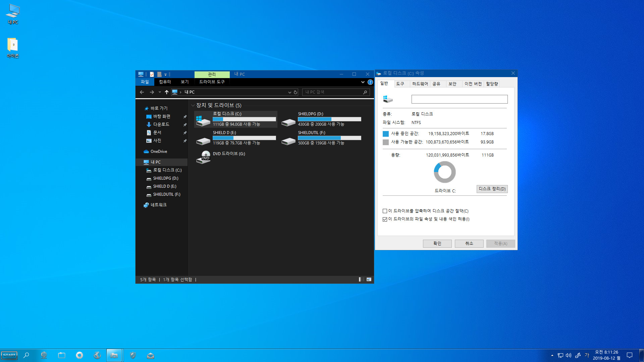Open the Chrome icon on the taskbar
Viewport: 644px width, 362px height.
pyautogui.click(x=79, y=355)
